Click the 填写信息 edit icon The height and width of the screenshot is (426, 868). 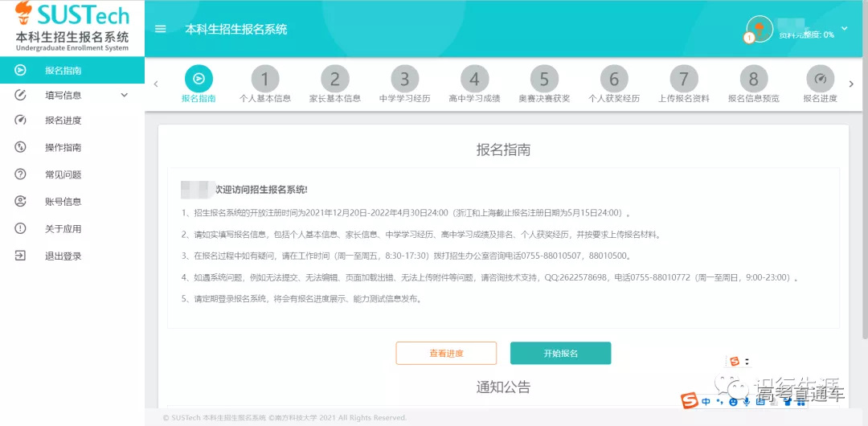(x=20, y=95)
